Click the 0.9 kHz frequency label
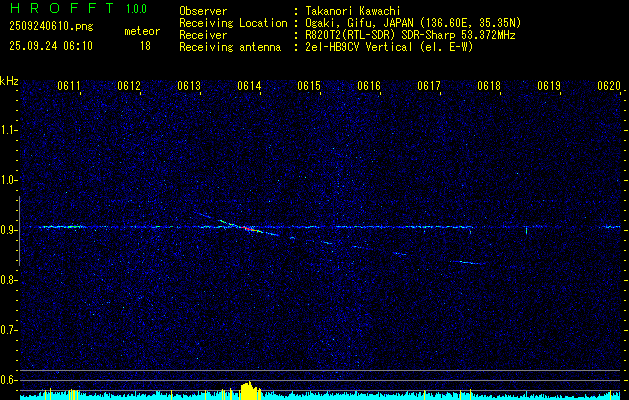Image resolution: width=629 pixels, height=400 pixels. 7,230
